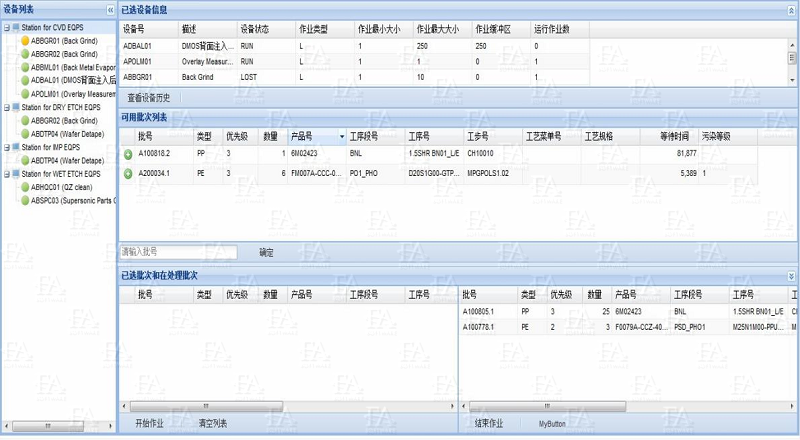The height and width of the screenshot is (440, 800).
Task: Open the 产品号 column header dropdown arrow
Action: 342,136
